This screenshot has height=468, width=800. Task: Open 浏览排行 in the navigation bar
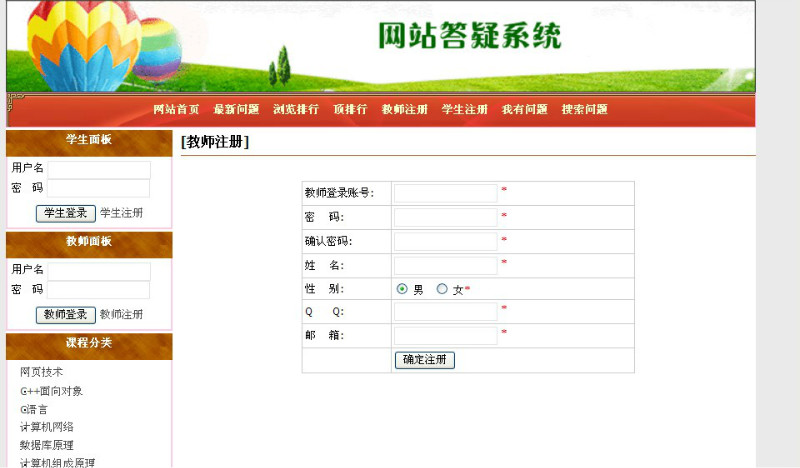pos(296,109)
